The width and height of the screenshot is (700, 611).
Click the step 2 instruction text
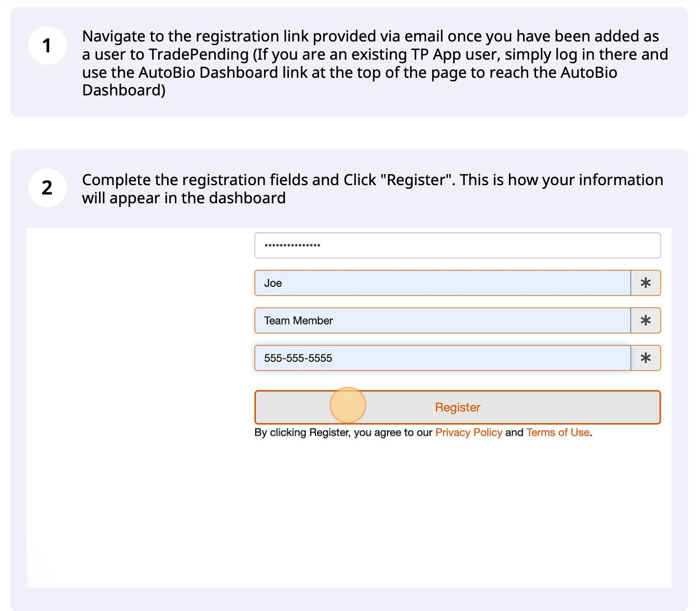pos(373,188)
